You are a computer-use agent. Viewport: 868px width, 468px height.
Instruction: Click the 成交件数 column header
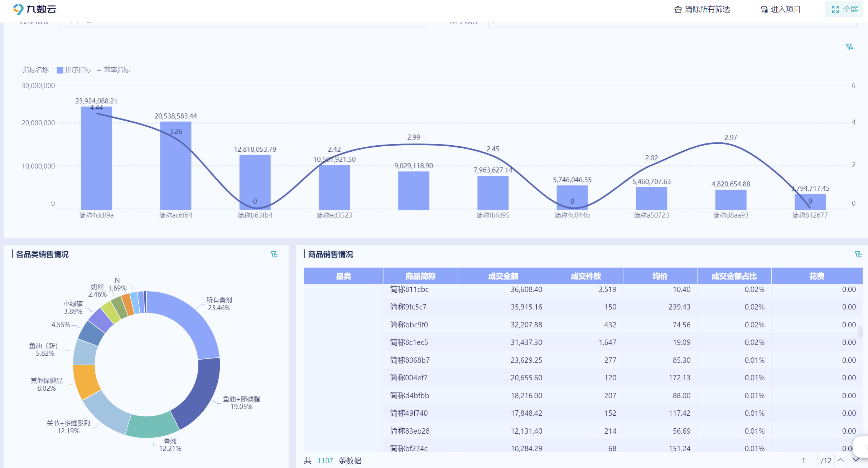[x=586, y=276]
